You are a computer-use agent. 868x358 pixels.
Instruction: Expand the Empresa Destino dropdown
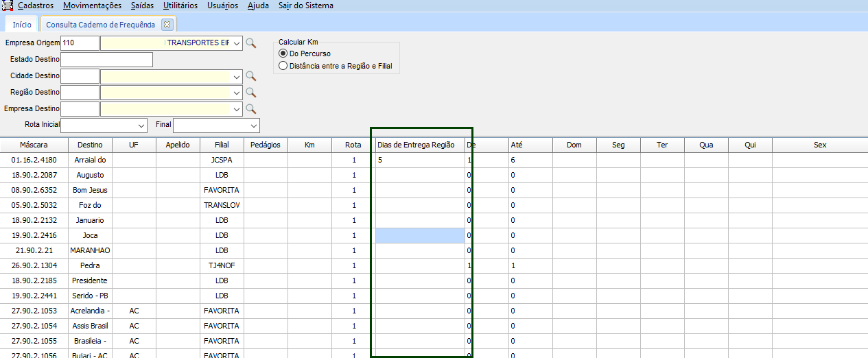(237, 109)
